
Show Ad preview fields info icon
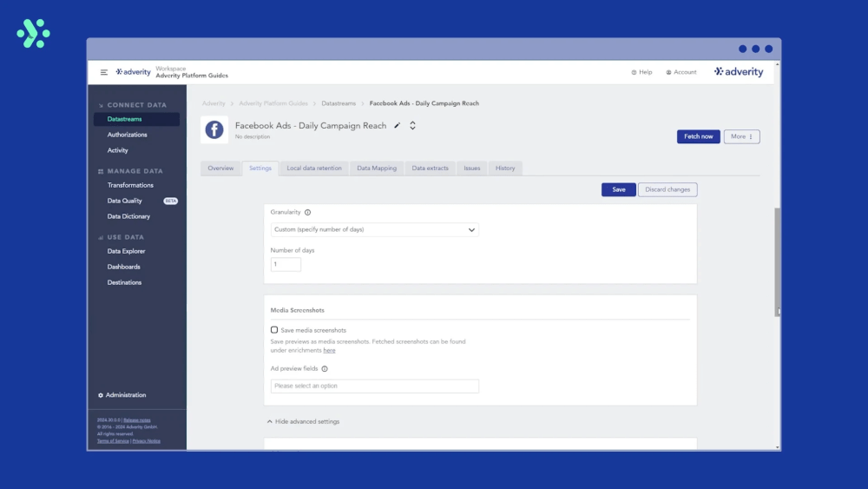[x=325, y=369]
